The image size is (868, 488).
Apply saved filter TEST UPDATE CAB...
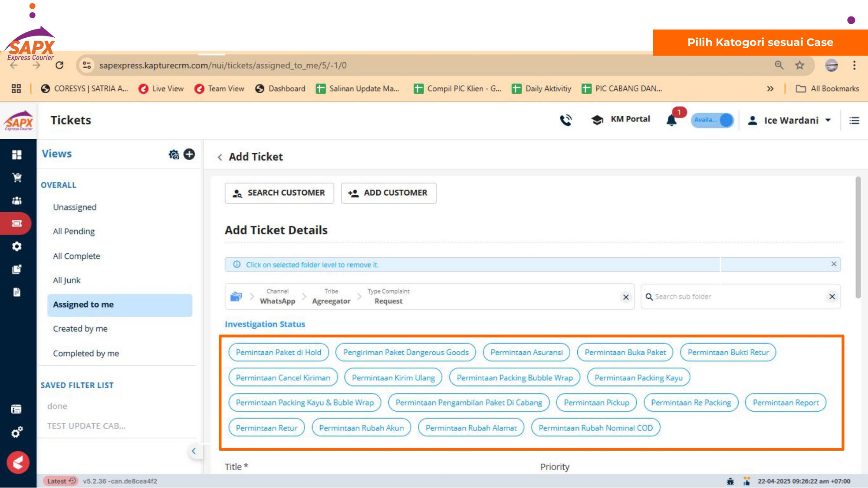pyautogui.click(x=86, y=426)
